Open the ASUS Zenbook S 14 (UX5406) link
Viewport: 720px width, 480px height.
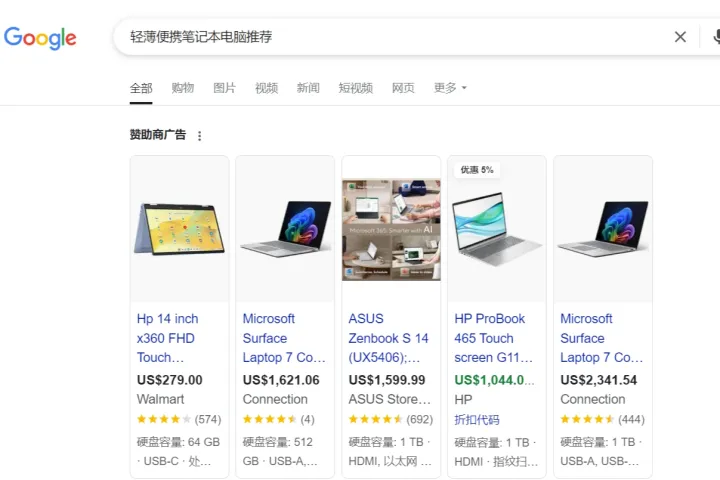[x=388, y=338]
